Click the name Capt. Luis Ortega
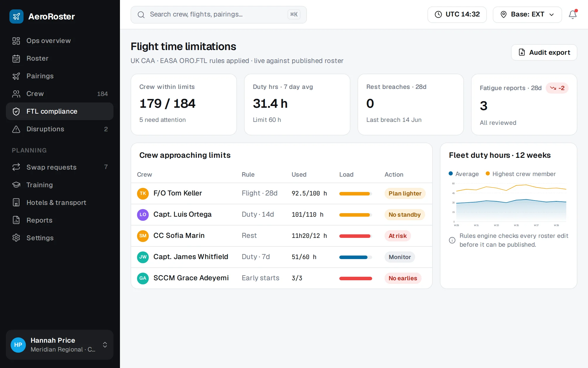 click(x=182, y=214)
